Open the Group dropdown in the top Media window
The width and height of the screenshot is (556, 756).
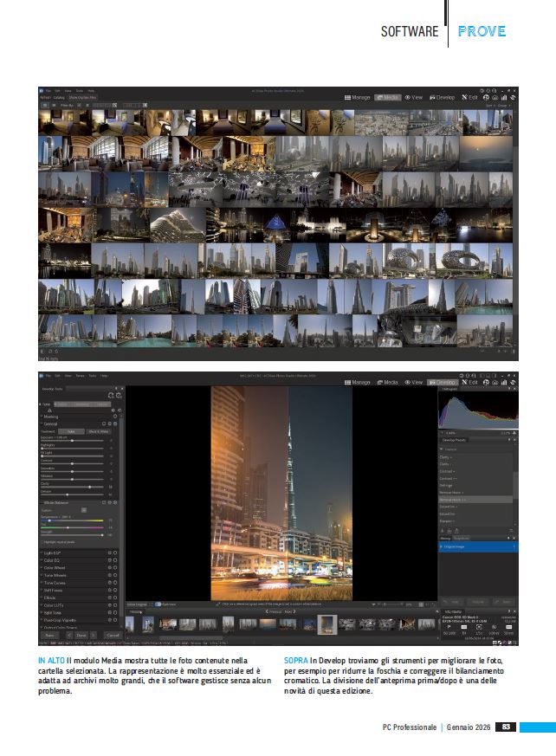(503, 105)
